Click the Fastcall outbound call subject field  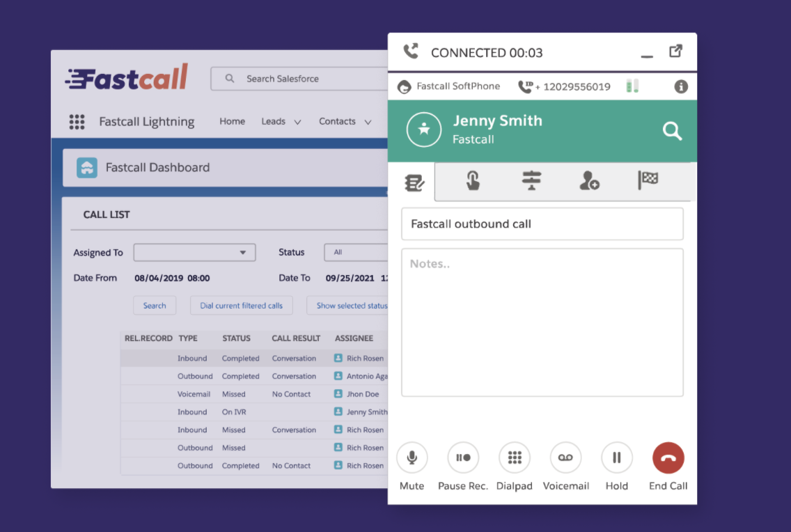click(x=542, y=224)
